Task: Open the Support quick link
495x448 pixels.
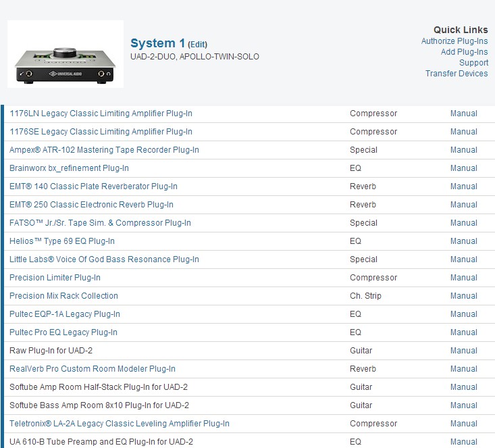Action: (x=473, y=63)
